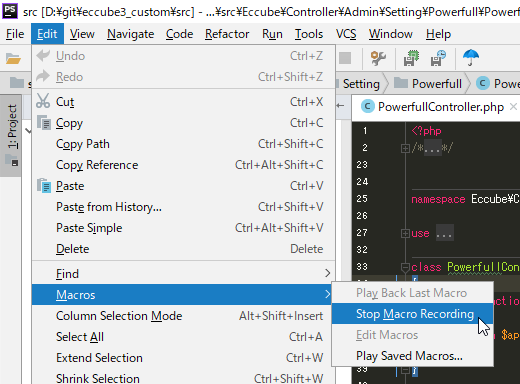
Task: Click the Paste clipboard icon
Action: [x=44, y=185]
